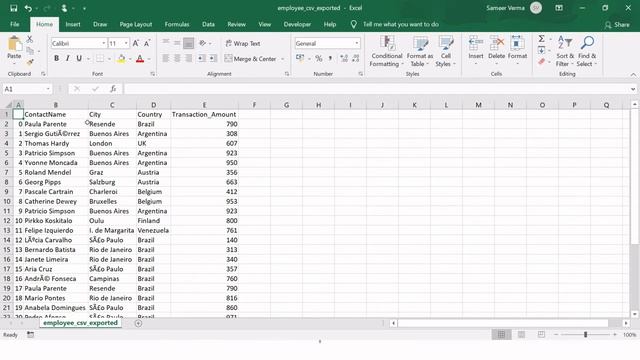Toggle Italic formatting

[68, 58]
